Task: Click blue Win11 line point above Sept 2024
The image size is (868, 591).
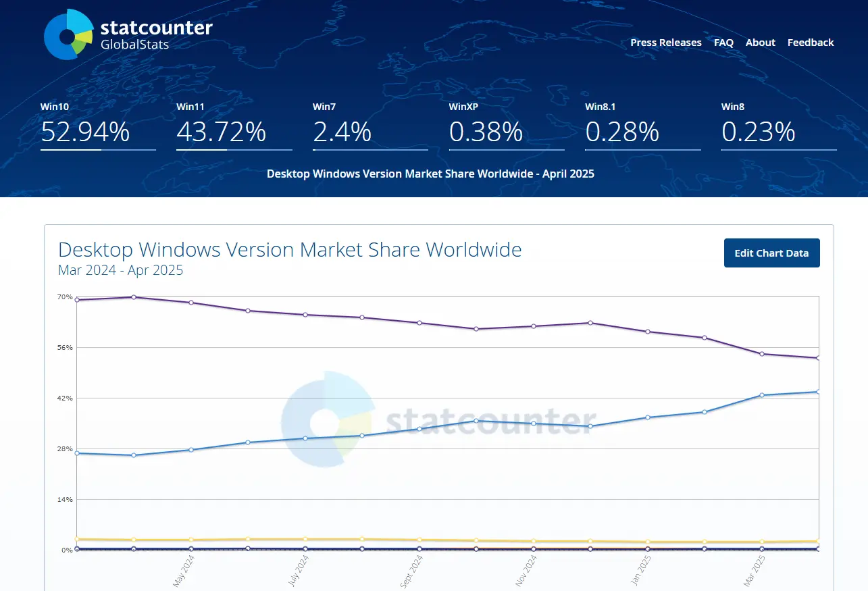Action: (419, 429)
